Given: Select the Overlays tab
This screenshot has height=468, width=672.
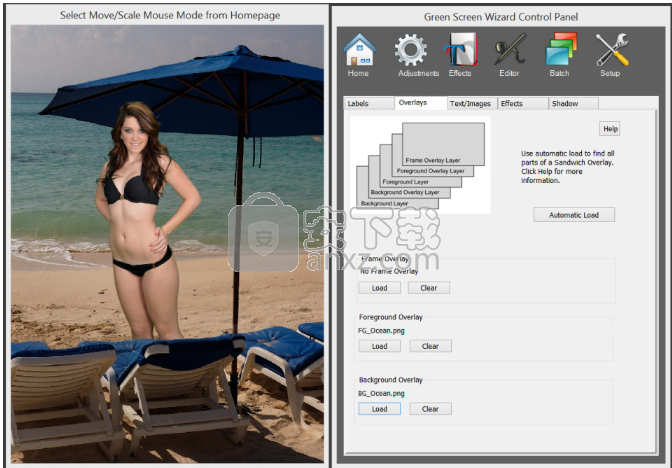Looking at the screenshot, I should (x=420, y=102).
